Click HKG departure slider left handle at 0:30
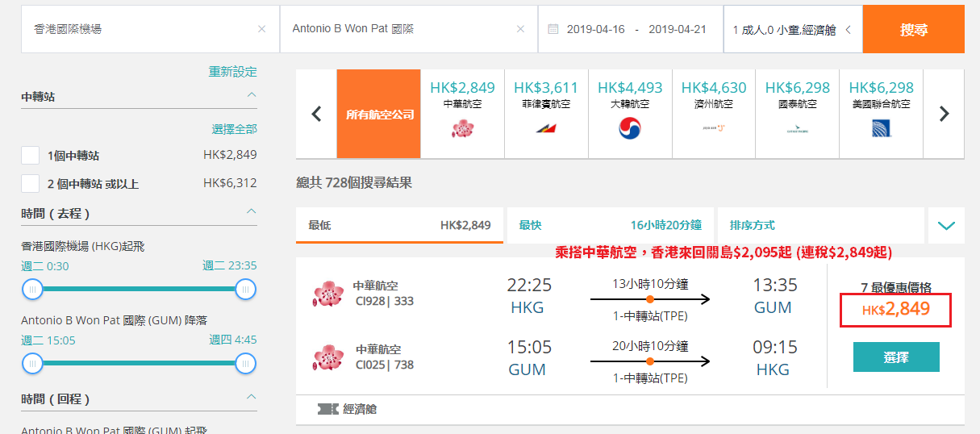Image resolution: width=980 pixels, height=434 pixels. [x=32, y=289]
